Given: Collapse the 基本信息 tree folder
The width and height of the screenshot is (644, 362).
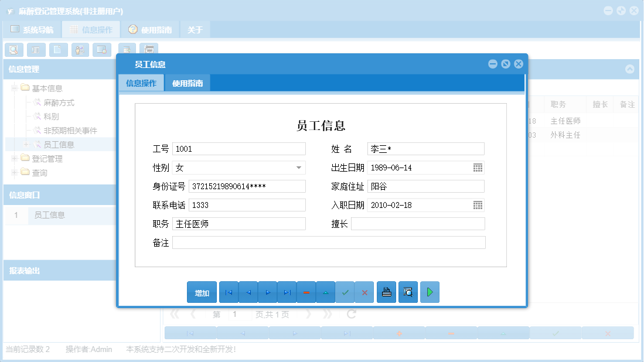Looking at the screenshot, I should coord(13,87).
